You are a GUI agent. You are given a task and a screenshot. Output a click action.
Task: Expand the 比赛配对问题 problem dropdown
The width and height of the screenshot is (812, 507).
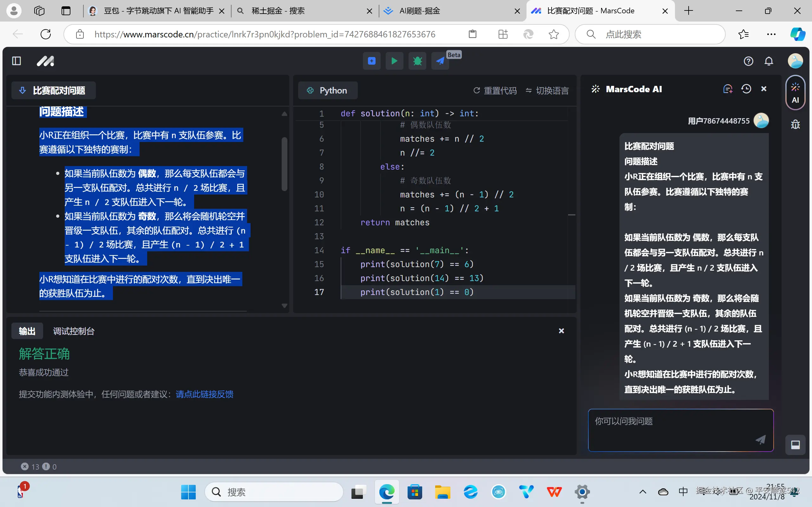tap(54, 91)
